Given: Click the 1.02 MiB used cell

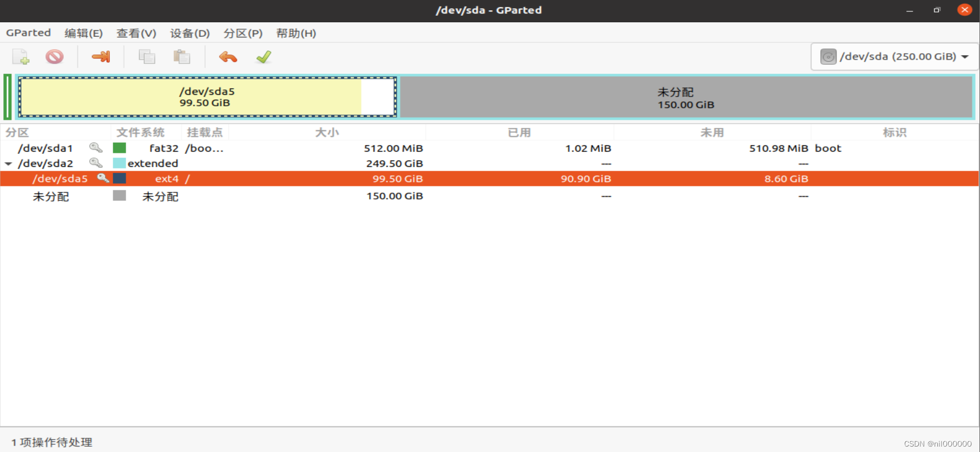Looking at the screenshot, I should pyautogui.click(x=588, y=148).
